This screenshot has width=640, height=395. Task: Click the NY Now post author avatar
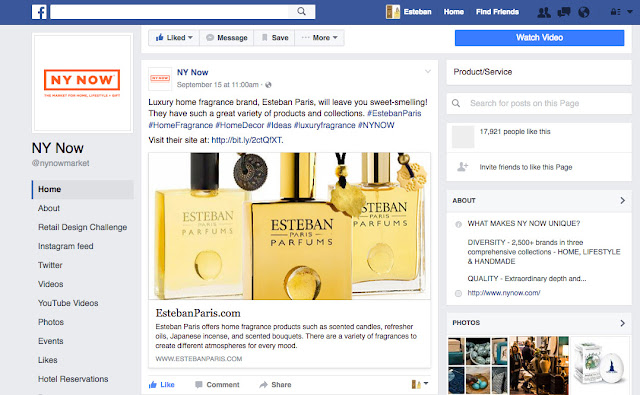pos(160,79)
